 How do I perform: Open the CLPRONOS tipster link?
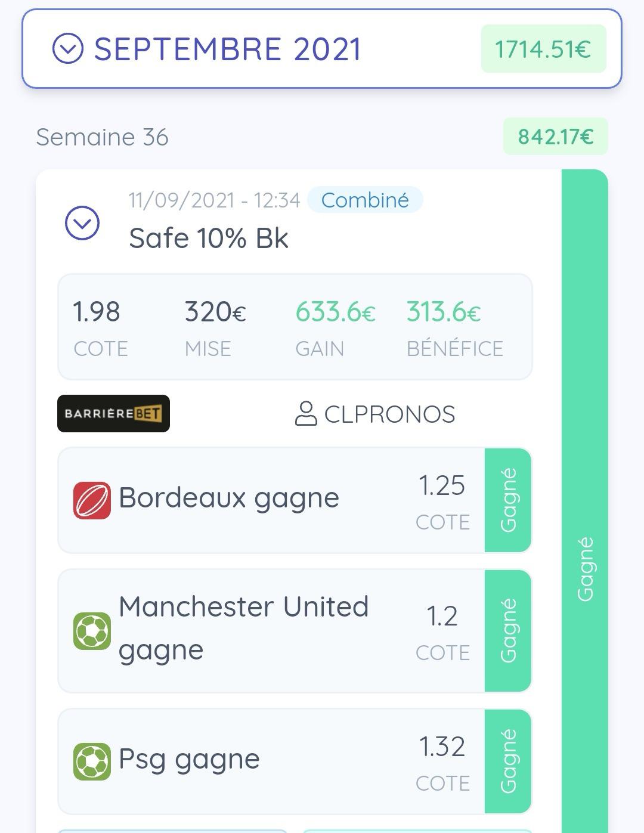[389, 414]
